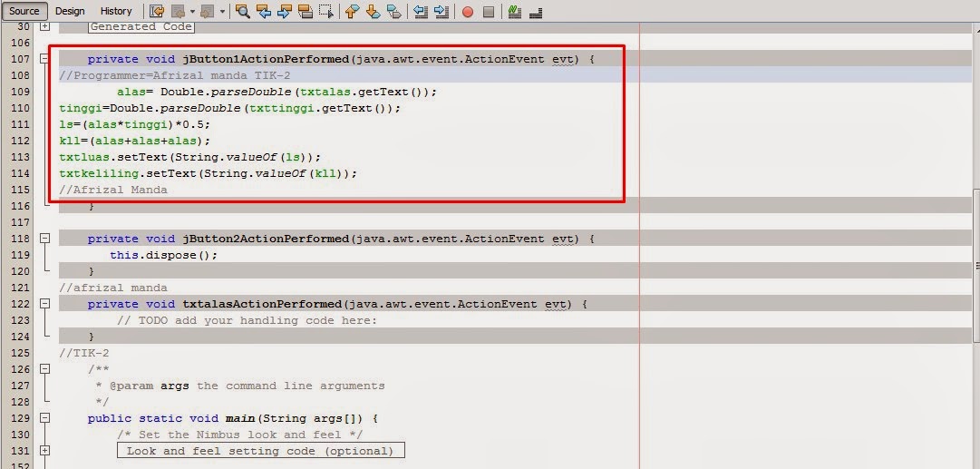Click line number 107 in the gutter
The height and width of the screenshot is (469, 980).
21,59
